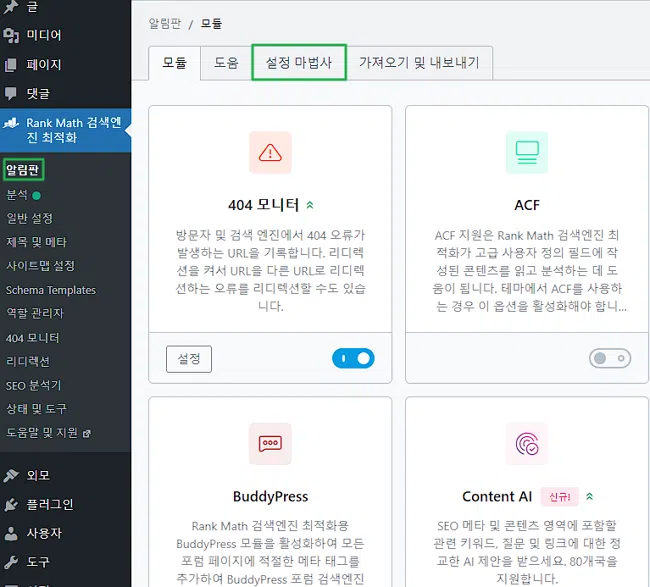Go to 일반 설정 in the submenu
The height and width of the screenshot is (587, 650).
(x=29, y=218)
